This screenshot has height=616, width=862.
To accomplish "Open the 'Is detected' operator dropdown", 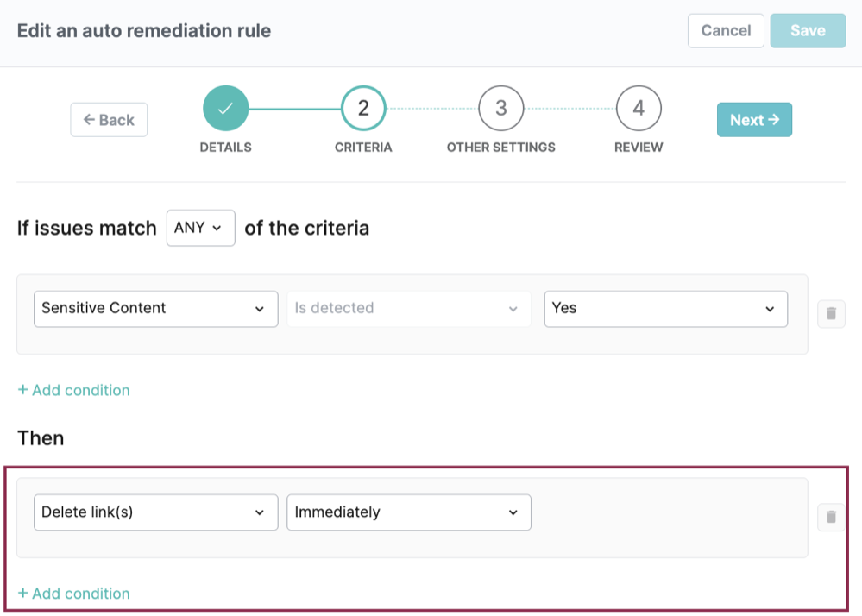I will tap(408, 309).
